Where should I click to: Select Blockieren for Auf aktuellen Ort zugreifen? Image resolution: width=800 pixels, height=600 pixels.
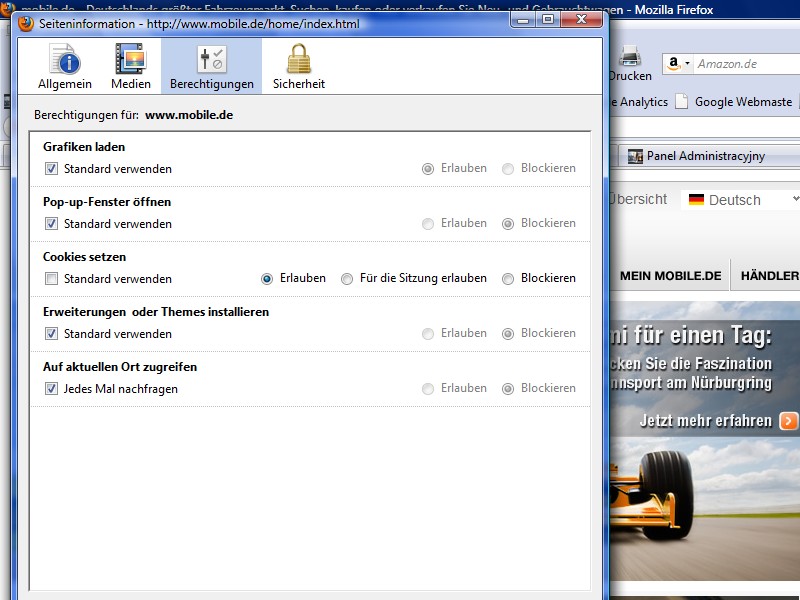coord(508,389)
